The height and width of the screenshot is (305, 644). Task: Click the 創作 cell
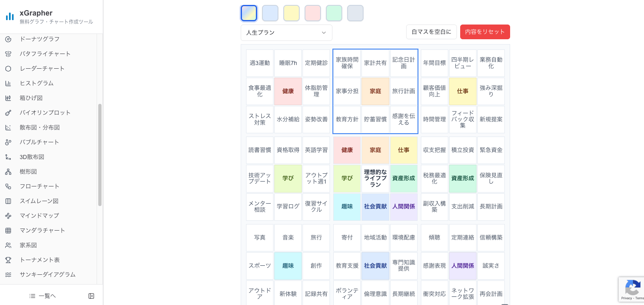(316, 266)
